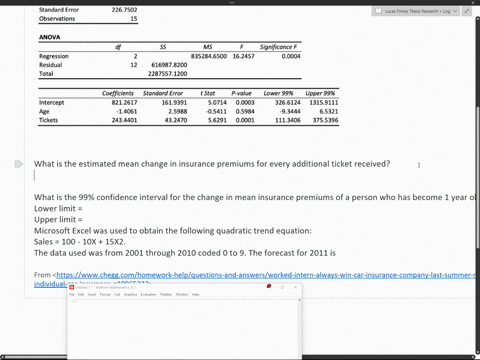Open the Help menu in Mathematica
The width and height of the screenshot is (480, 360).
click(195, 294)
